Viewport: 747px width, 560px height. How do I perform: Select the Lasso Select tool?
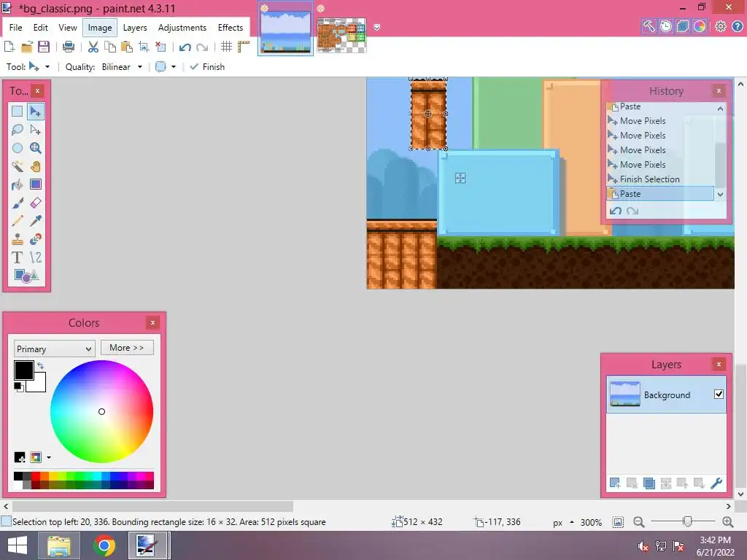18,130
